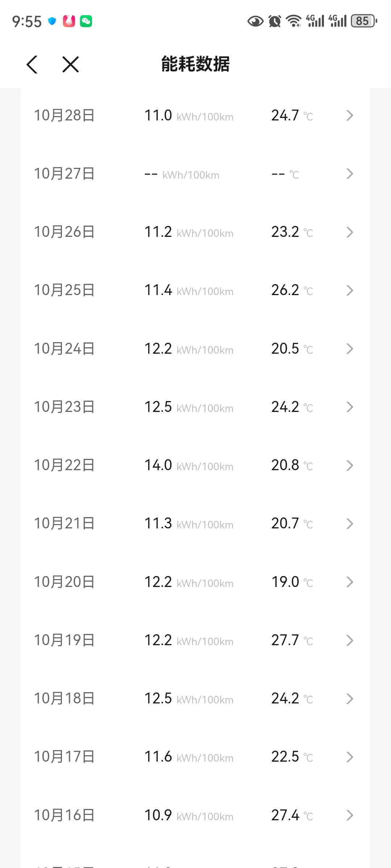Screen dimensions: 391x868
Task: Expand the 10月22日 entry chevron
Action: 349,465
